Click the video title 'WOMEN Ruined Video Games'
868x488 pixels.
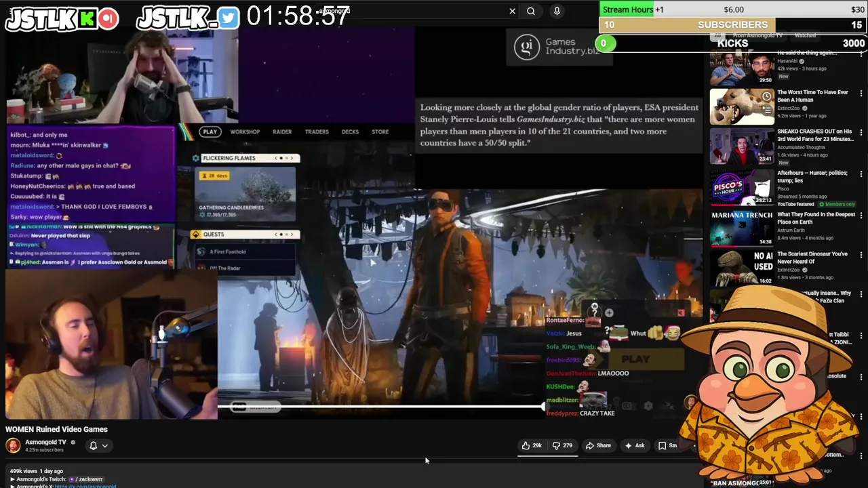pyautogui.click(x=56, y=429)
